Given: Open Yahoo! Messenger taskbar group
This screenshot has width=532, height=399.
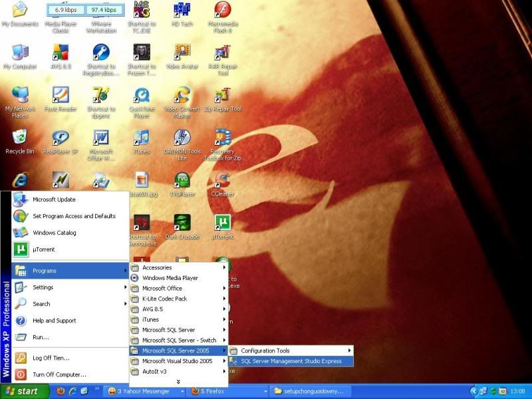Looking at the screenshot, I should [x=144, y=392].
